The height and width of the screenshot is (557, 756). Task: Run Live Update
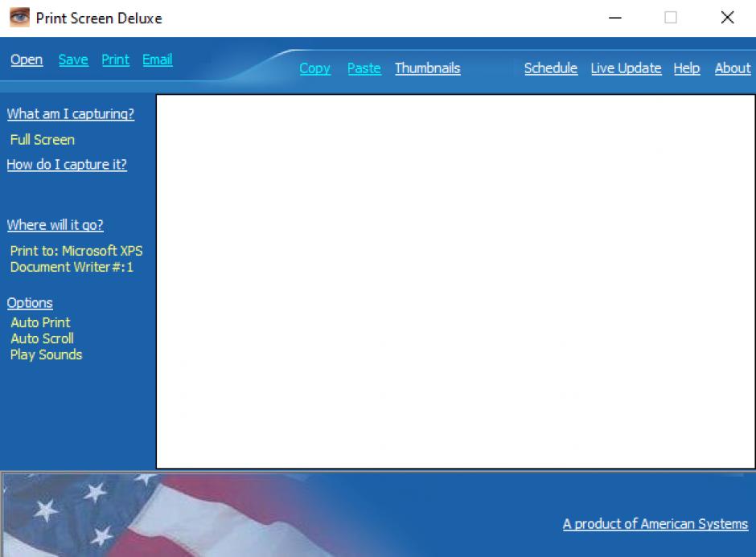tap(626, 68)
